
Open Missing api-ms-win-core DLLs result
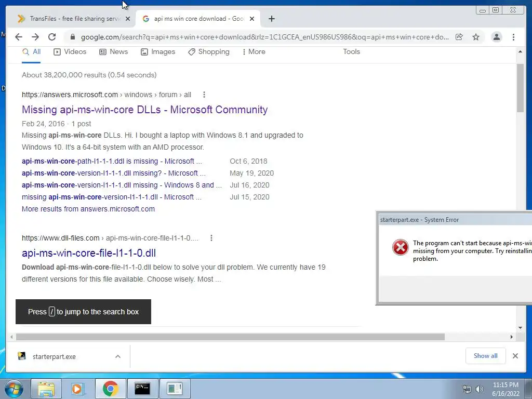point(144,110)
